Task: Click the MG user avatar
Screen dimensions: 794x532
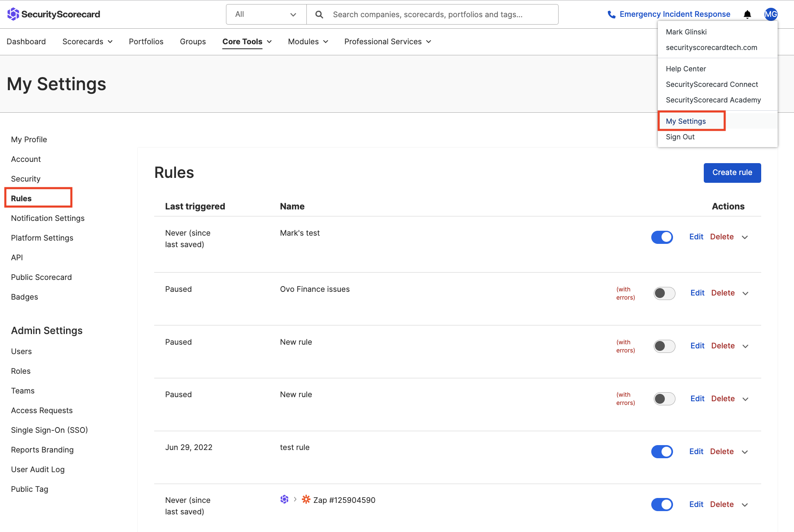Action: 771,14
